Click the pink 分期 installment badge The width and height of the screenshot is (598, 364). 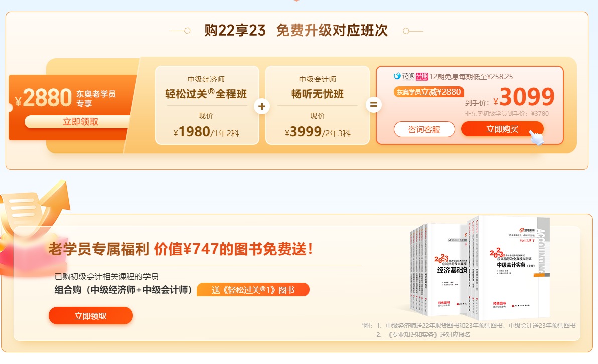(x=422, y=77)
